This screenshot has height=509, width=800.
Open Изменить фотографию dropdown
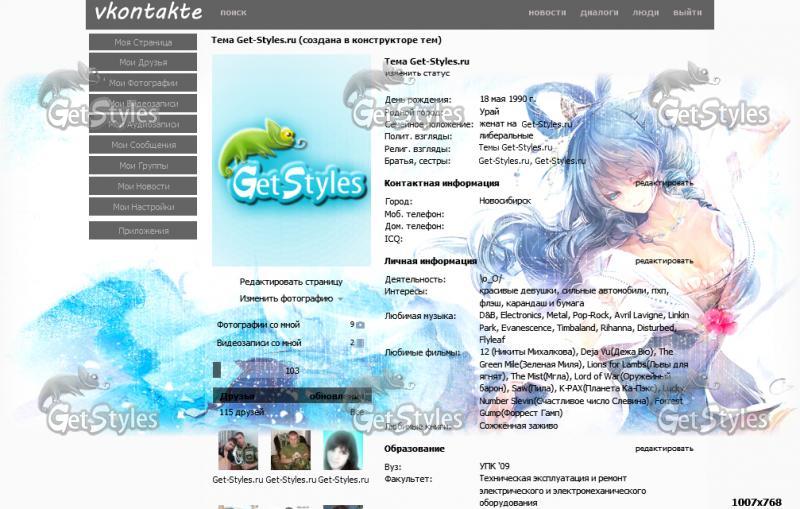coord(291,298)
